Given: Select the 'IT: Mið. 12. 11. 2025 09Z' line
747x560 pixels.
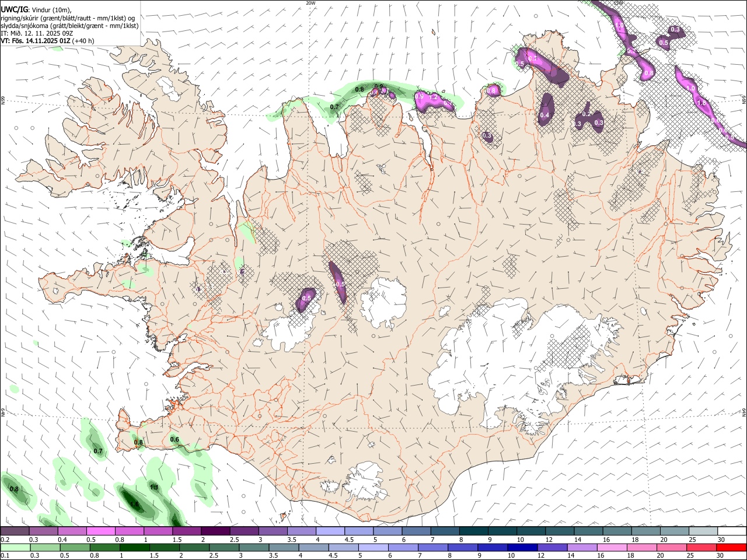Looking at the screenshot, I should (x=37, y=33).
